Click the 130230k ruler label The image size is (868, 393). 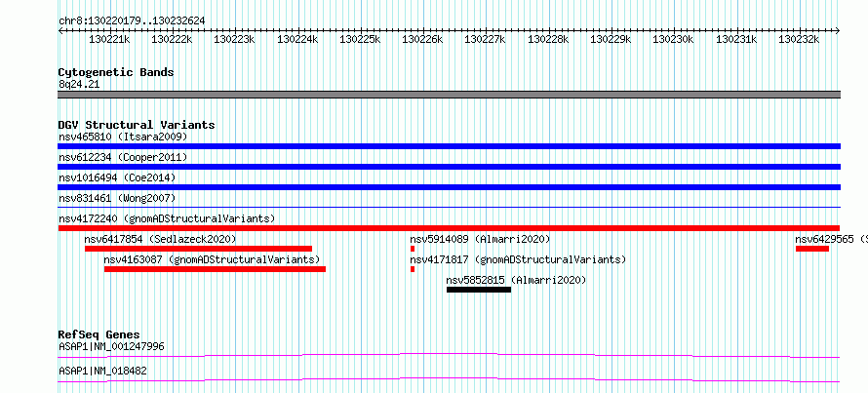pos(673,40)
